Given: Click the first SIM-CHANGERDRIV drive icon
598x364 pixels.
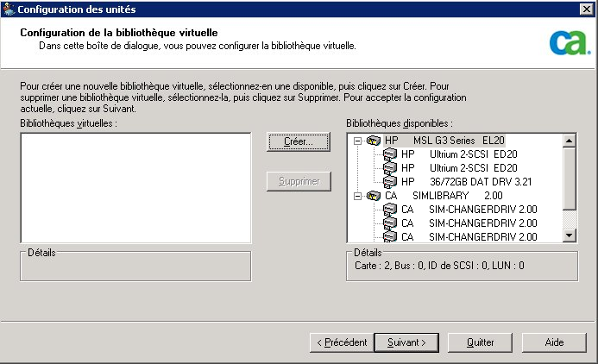Looking at the screenshot, I should tap(390, 210).
